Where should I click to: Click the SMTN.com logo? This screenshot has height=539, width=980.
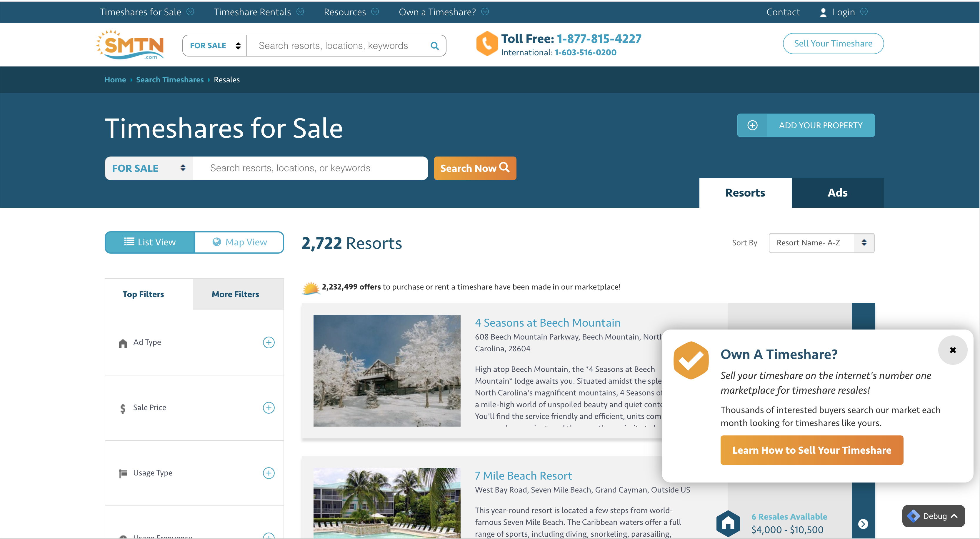click(x=130, y=44)
